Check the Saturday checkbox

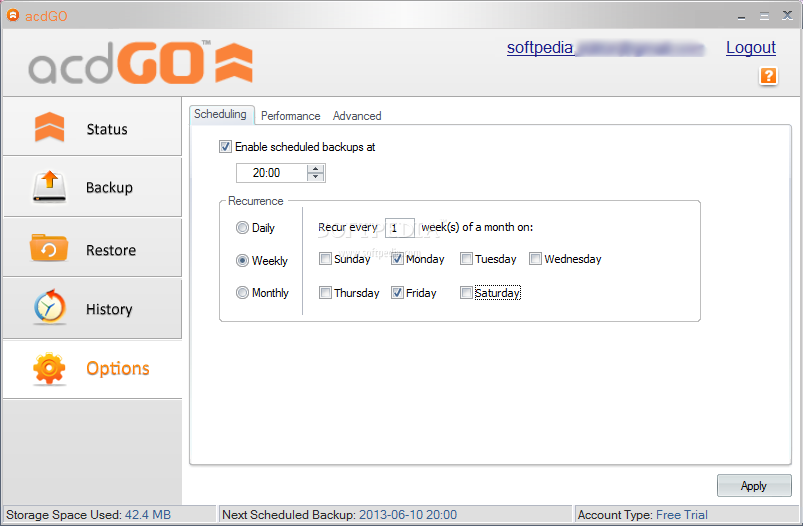pyautogui.click(x=466, y=292)
